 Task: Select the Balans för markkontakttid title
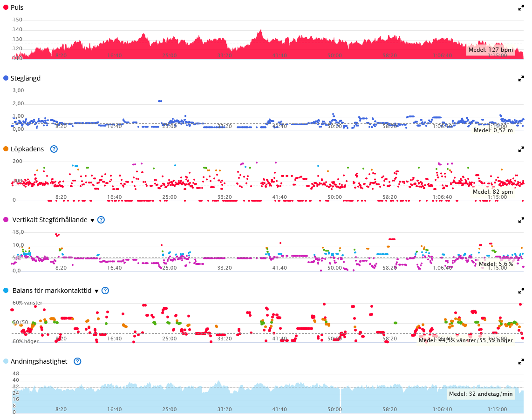coord(52,291)
